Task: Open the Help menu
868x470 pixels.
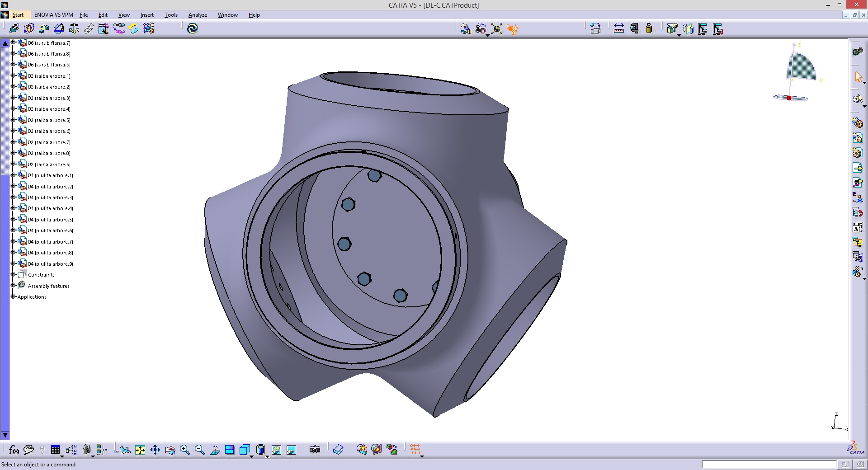Action: tap(254, 15)
